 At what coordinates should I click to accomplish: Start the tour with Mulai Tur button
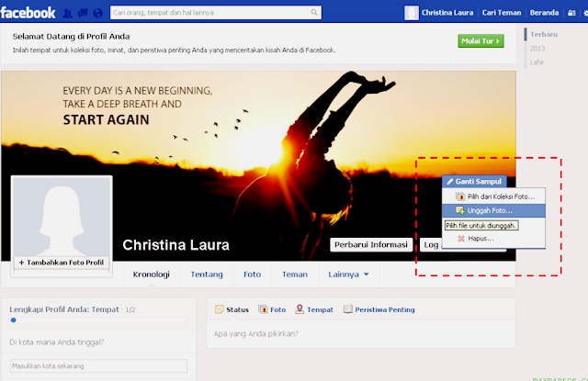click(481, 40)
